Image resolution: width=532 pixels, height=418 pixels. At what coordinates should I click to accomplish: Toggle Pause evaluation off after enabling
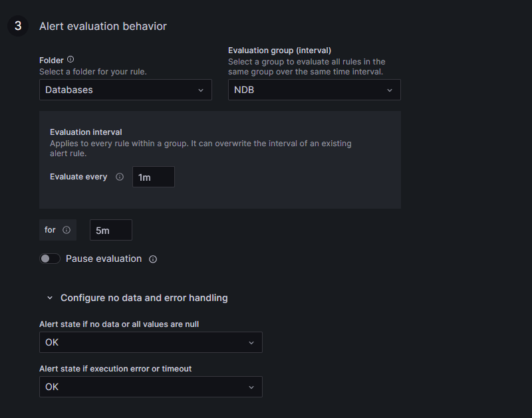pos(50,259)
